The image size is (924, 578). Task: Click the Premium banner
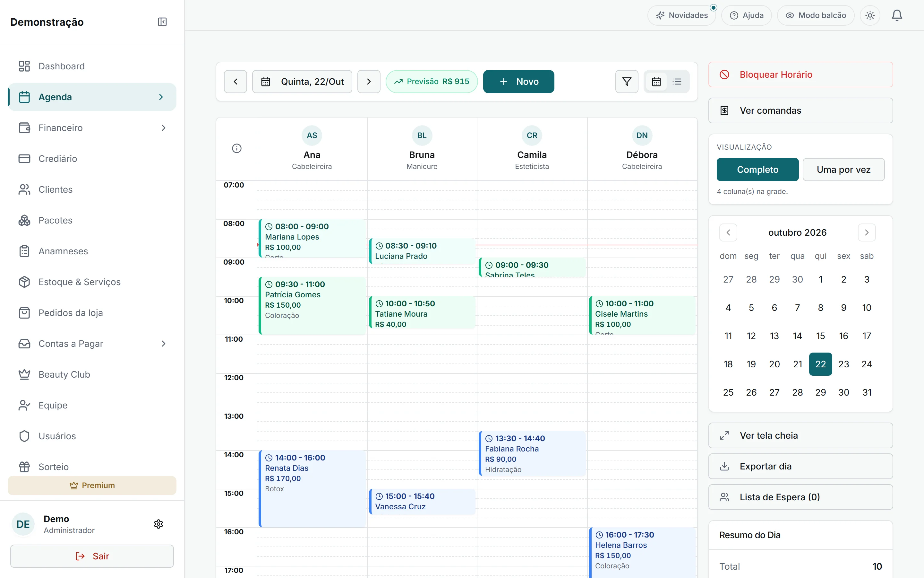coord(92,486)
